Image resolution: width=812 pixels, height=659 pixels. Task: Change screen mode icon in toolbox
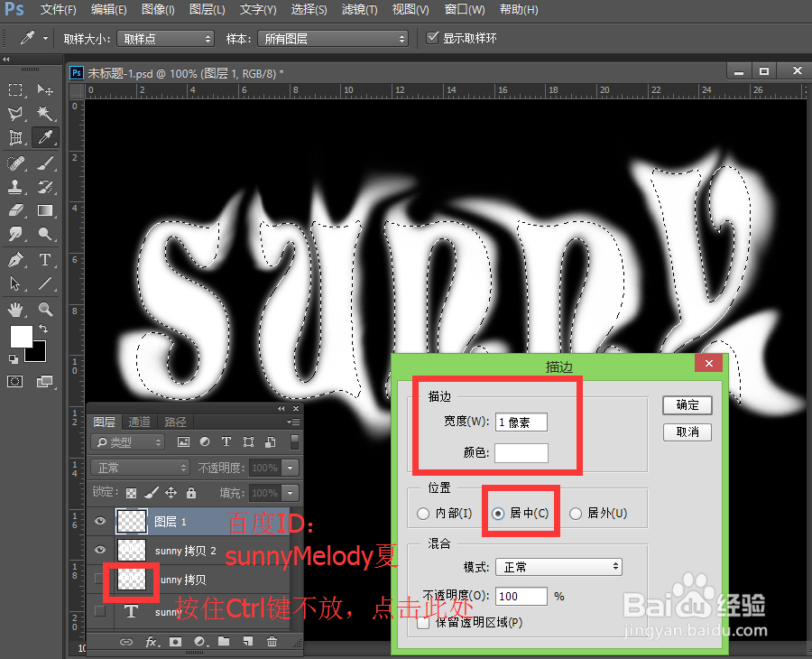click(x=44, y=382)
